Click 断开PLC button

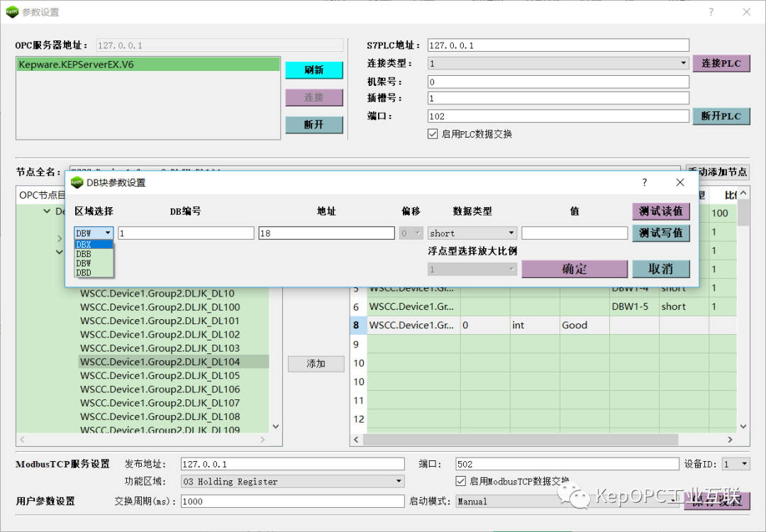(721, 116)
